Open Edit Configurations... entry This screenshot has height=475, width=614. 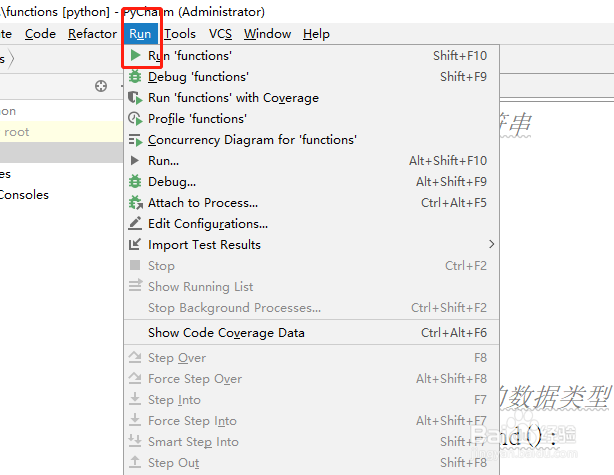[x=311, y=224]
